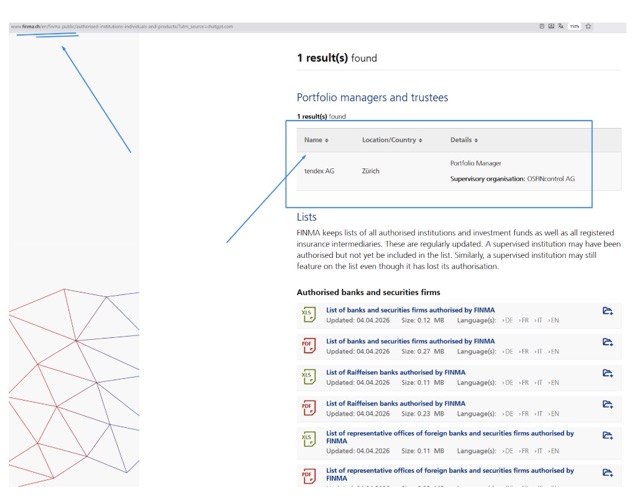Open XLS list of representative offices of foreign banks
640x497 pixels.
pos(450,437)
